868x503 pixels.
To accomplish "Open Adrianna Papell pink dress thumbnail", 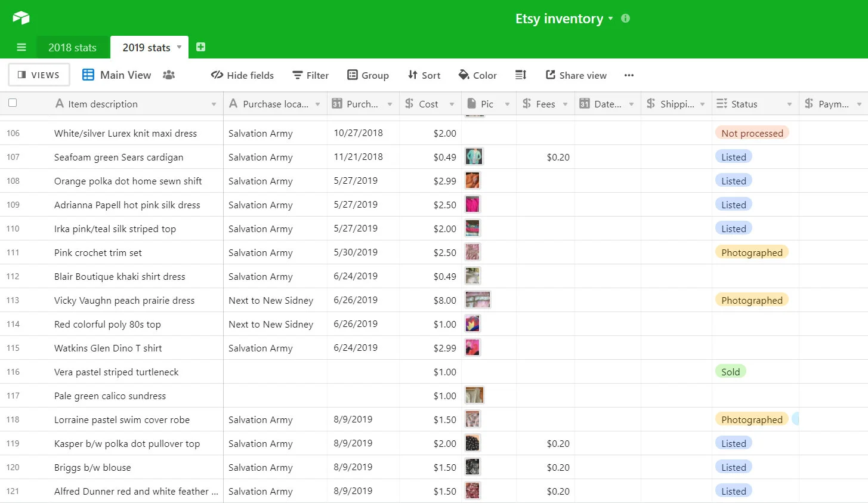I will tap(472, 204).
